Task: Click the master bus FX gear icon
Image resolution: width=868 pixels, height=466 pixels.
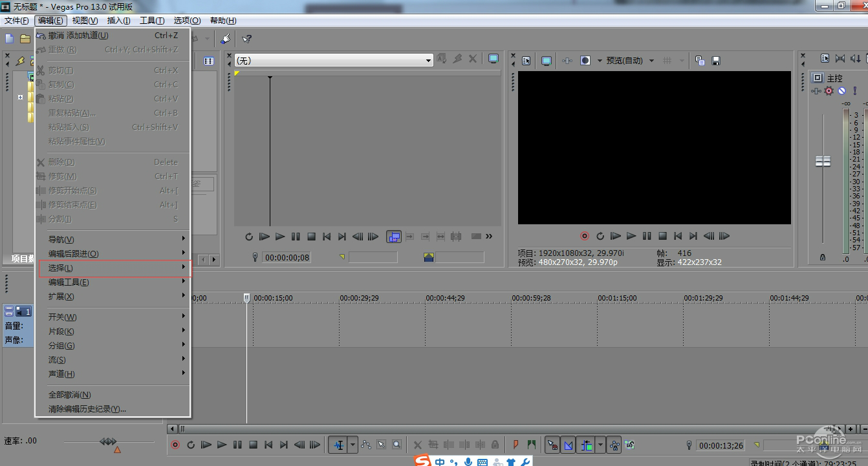Action: (829, 91)
